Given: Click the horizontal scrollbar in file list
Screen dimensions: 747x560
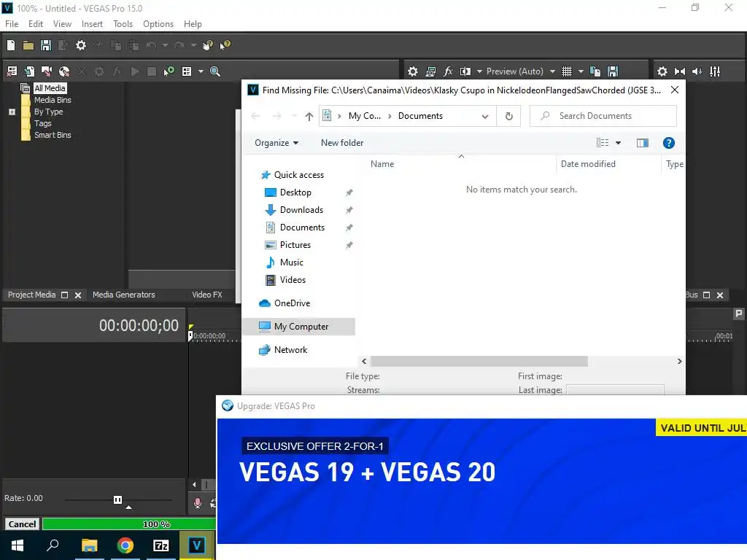Looking at the screenshot, I should pos(479,362).
